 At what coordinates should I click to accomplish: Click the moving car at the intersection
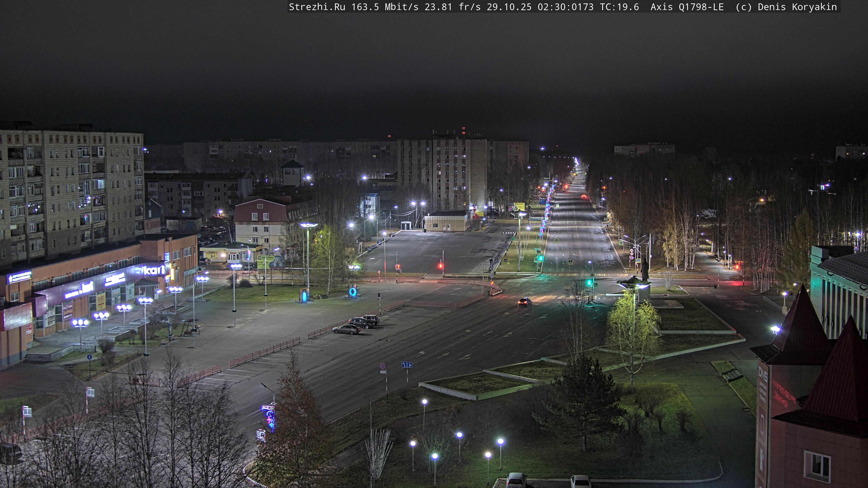click(525, 302)
